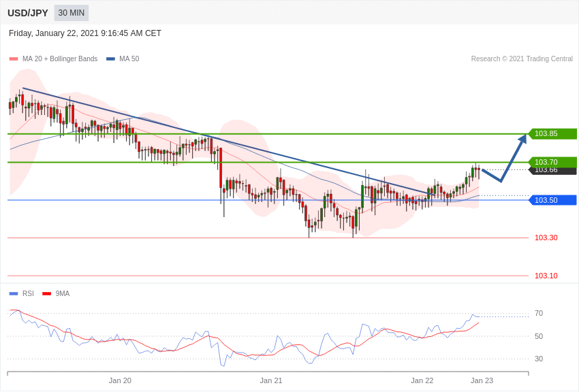579x392 pixels.
Task: Click the 9MA legend label
Action: [63, 294]
